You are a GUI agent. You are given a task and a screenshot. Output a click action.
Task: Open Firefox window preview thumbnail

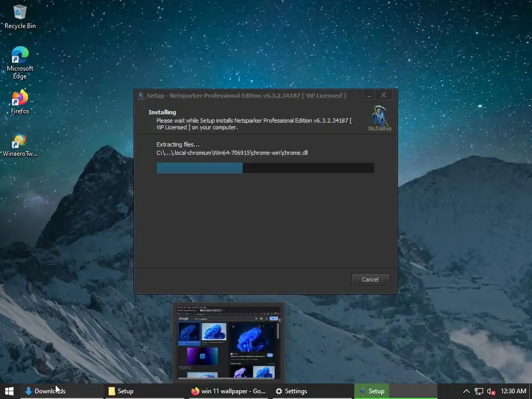coord(229,342)
